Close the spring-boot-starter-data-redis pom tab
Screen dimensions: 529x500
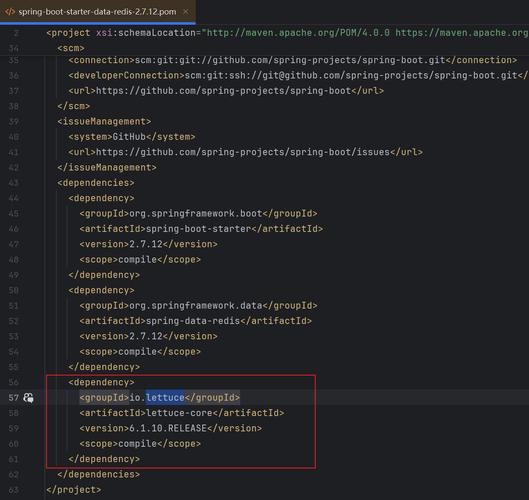point(186,12)
